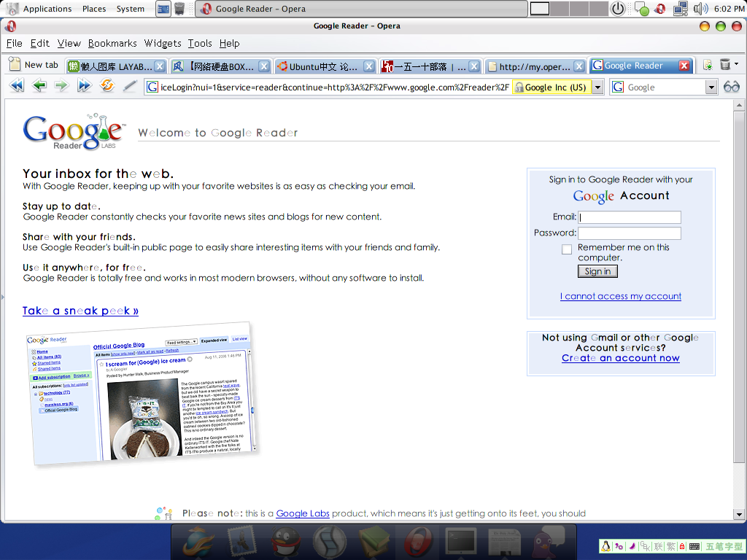Image resolution: width=747 pixels, height=560 pixels.
Task: Click the Google Labs link in the footer note
Action: tap(303, 513)
